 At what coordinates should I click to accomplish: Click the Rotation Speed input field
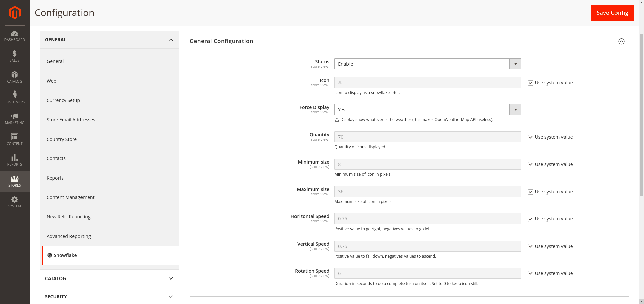[x=428, y=273]
